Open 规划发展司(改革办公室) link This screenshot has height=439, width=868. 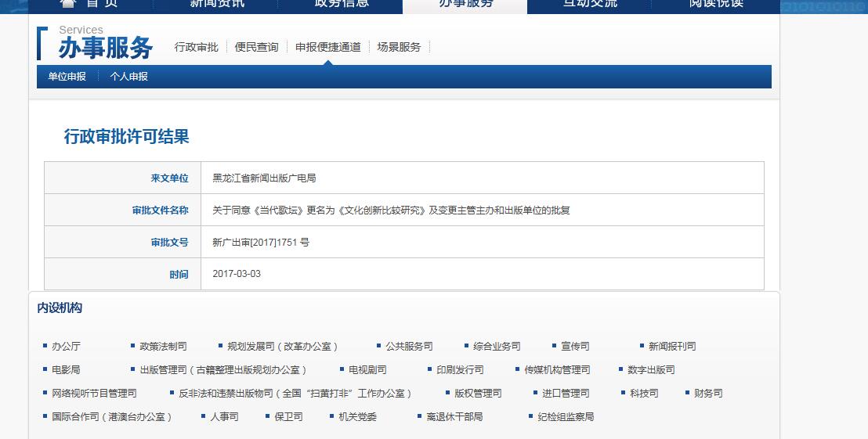click(x=283, y=347)
